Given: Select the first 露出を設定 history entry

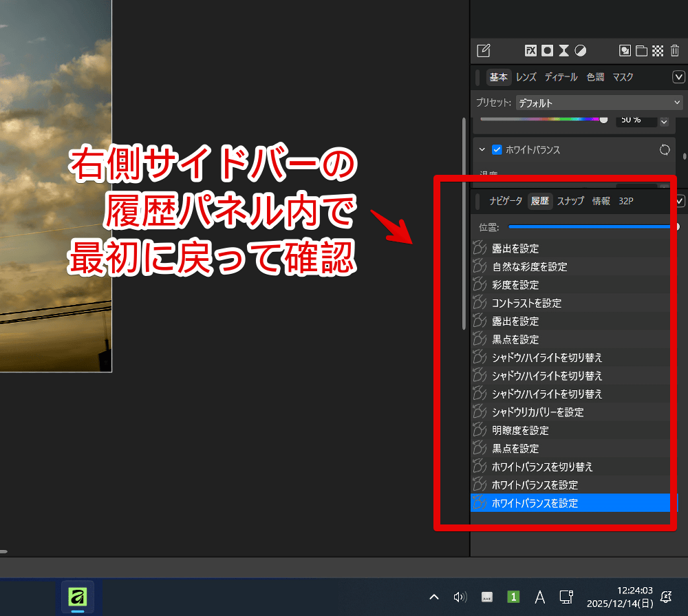Looking at the screenshot, I should 515,248.
